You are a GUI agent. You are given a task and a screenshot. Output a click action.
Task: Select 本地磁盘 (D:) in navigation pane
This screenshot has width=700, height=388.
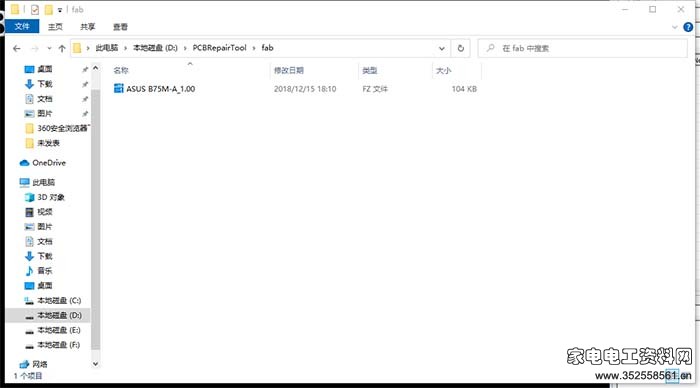tap(59, 315)
